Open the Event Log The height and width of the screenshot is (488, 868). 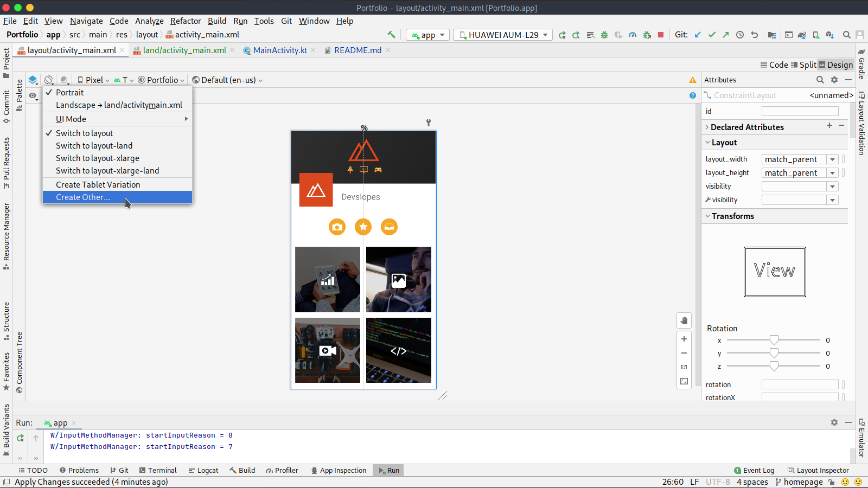[754, 471]
